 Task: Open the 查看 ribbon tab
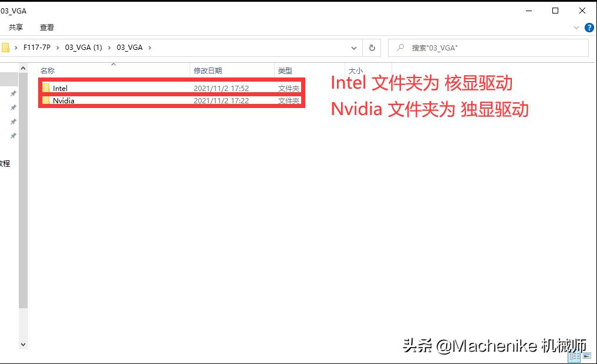point(47,27)
